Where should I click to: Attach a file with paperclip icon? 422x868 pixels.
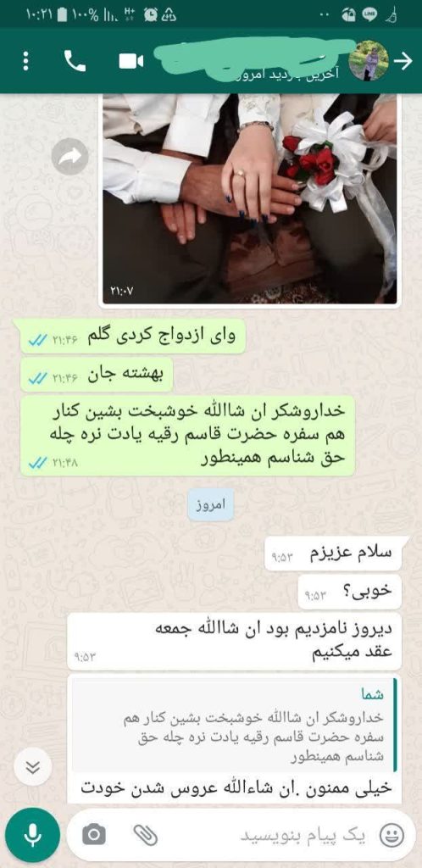pos(146,834)
